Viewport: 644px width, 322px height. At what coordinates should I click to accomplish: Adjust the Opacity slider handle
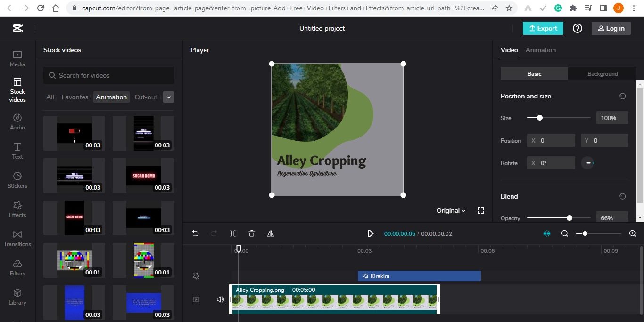pyautogui.click(x=569, y=218)
